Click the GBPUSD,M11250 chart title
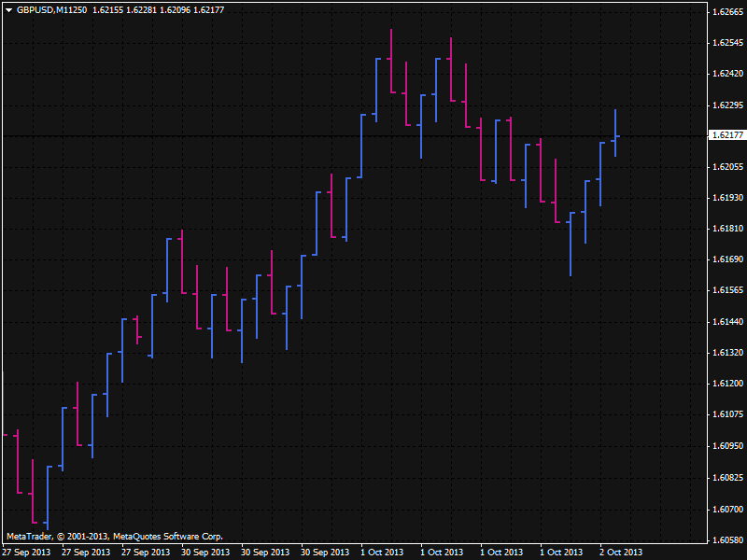This screenshot has width=747, height=560. [x=52, y=9]
